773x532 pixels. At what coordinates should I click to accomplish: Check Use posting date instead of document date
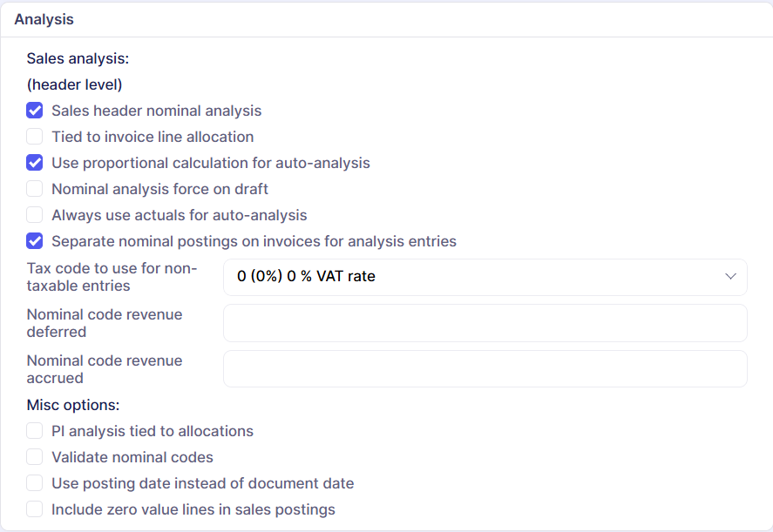[x=35, y=483]
